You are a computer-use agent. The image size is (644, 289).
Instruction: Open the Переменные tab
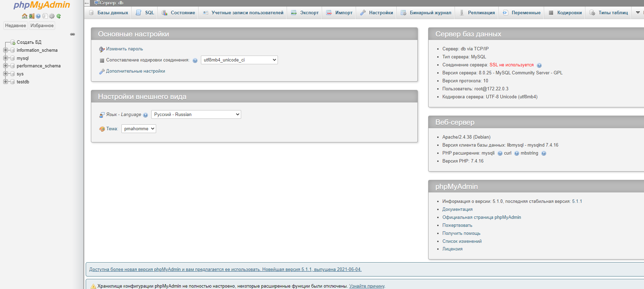pos(522,13)
